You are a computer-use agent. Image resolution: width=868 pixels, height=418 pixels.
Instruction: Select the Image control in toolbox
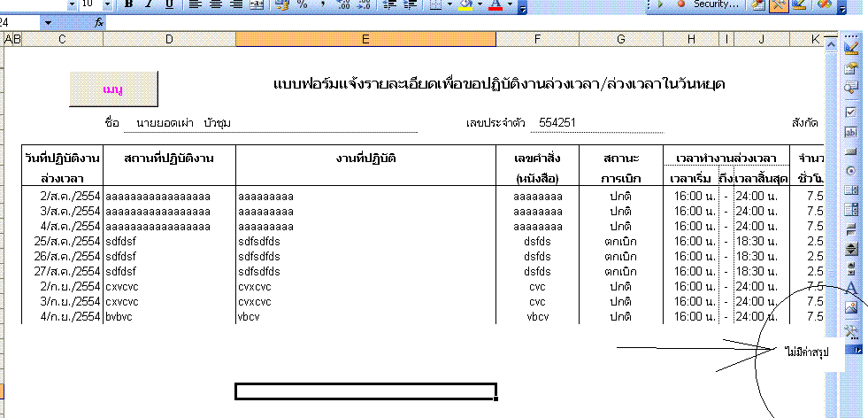pos(851,307)
